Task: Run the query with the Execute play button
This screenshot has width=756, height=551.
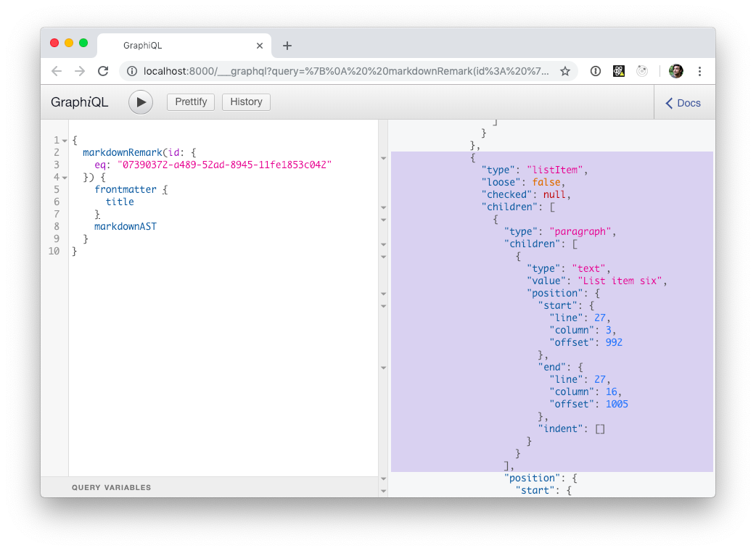Action: (x=140, y=101)
